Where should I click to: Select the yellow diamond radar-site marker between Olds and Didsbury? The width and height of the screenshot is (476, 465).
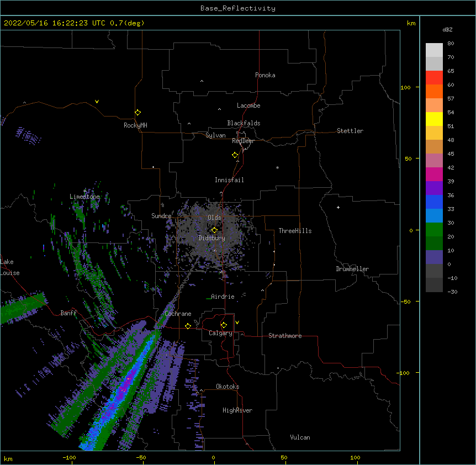tap(214, 230)
